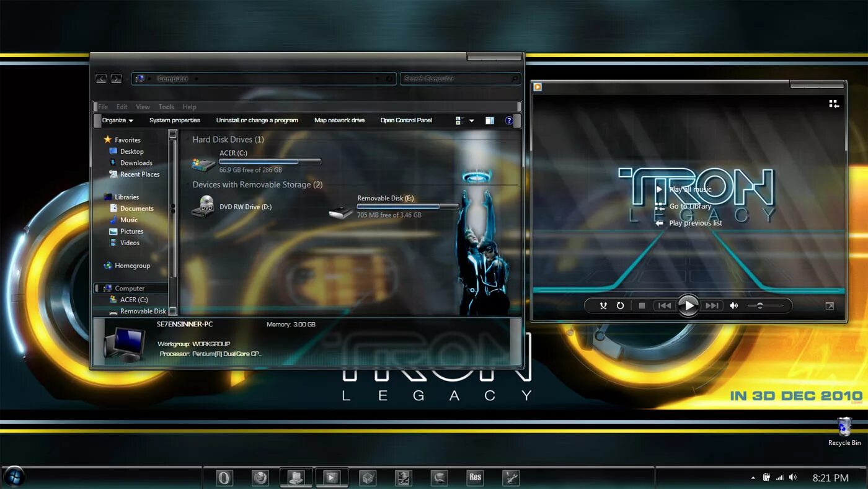Screen dimensions: 868x489
Task: Select the ACER (C:) drive icon
Action: [x=203, y=164]
